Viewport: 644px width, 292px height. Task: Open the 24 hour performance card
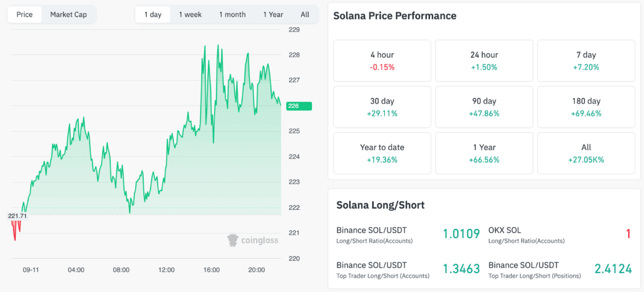tap(484, 61)
